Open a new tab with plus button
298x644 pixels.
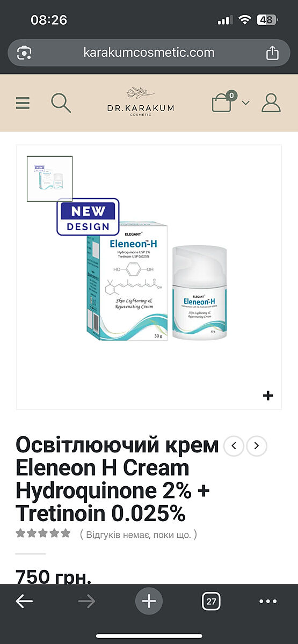pos(149,602)
